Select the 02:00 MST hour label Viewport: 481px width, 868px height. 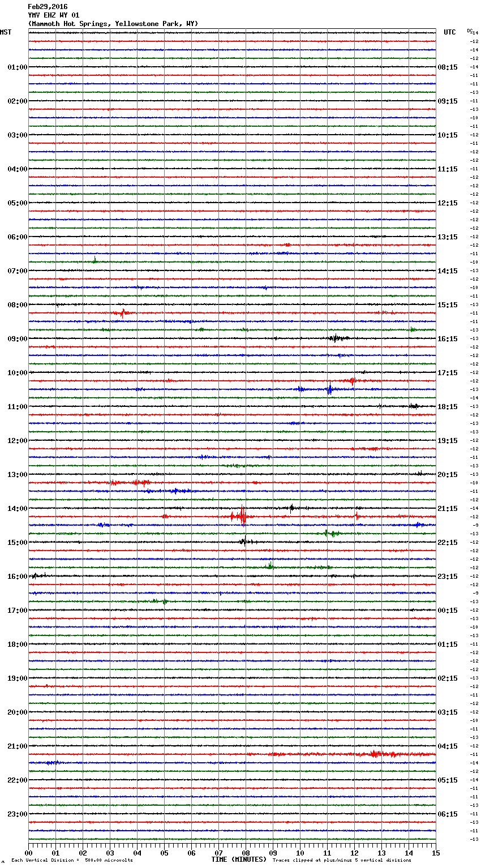(17, 101)
